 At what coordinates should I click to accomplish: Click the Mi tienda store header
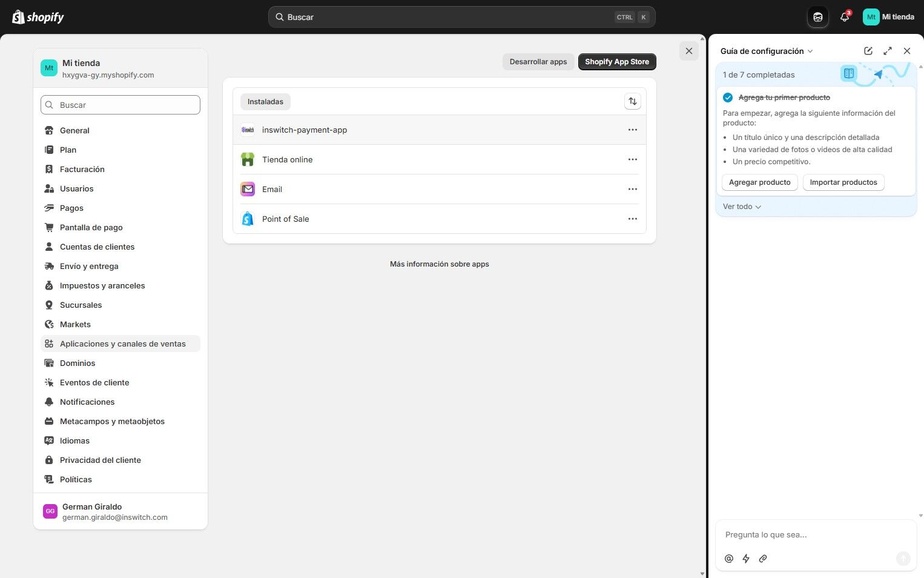pos(120,68)
